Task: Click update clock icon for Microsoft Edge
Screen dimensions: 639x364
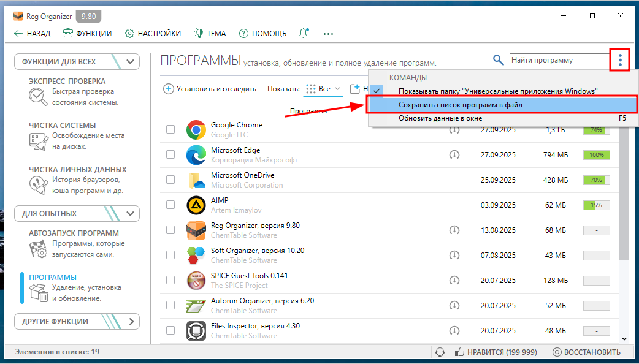Action: 454,155
